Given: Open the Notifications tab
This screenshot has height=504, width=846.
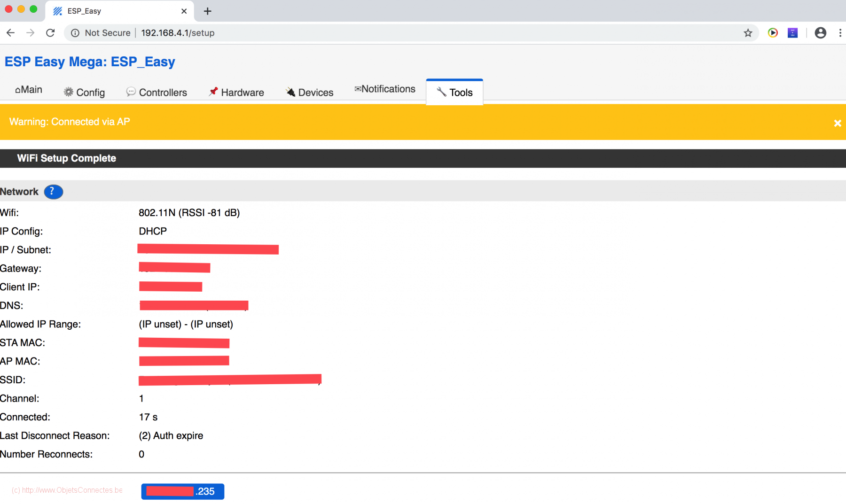Looking at the screenshot, I should tap(385, 89).
